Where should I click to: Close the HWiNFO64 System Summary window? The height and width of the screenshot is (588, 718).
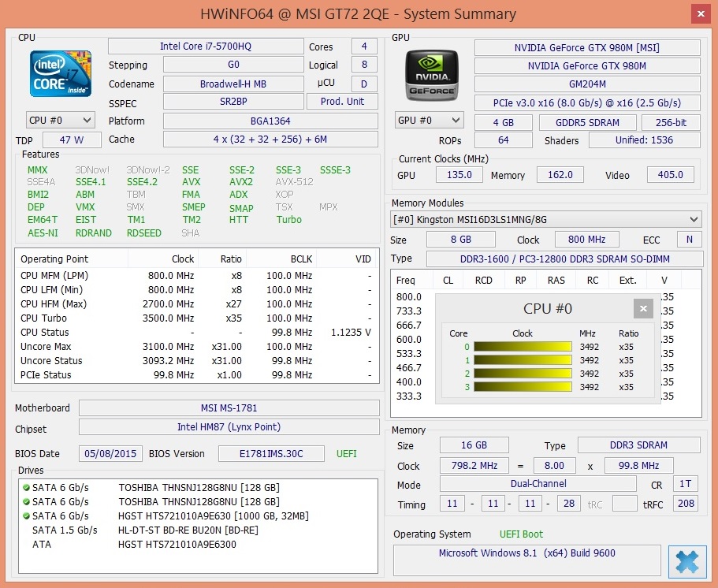point(701,13)
